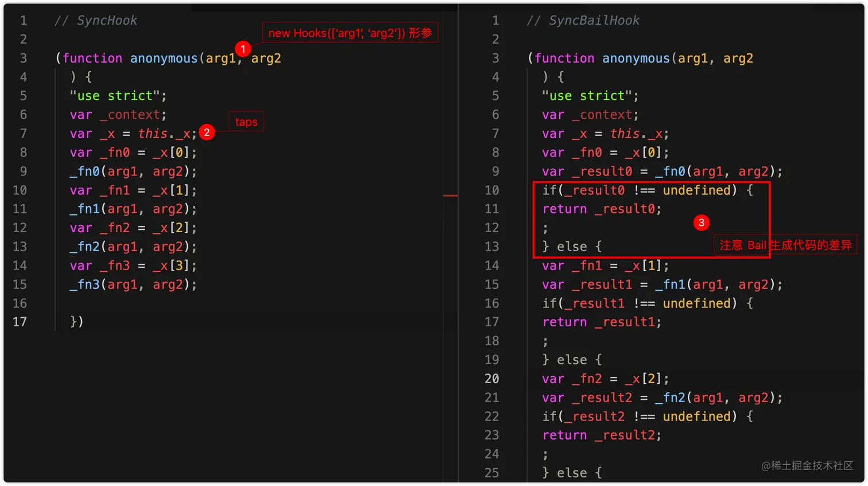Screen dimensions: 868x486
Task: Click '} else {' on line 13
Action: tap(572, 247)
